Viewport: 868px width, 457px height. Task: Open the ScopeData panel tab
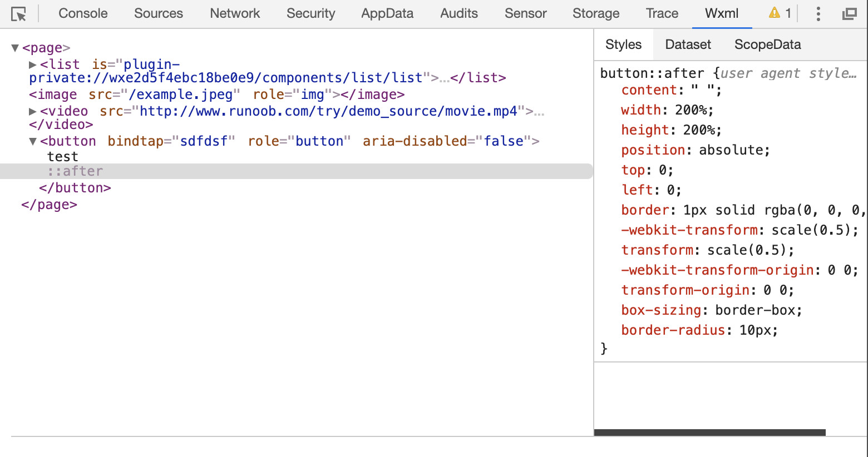768,44
